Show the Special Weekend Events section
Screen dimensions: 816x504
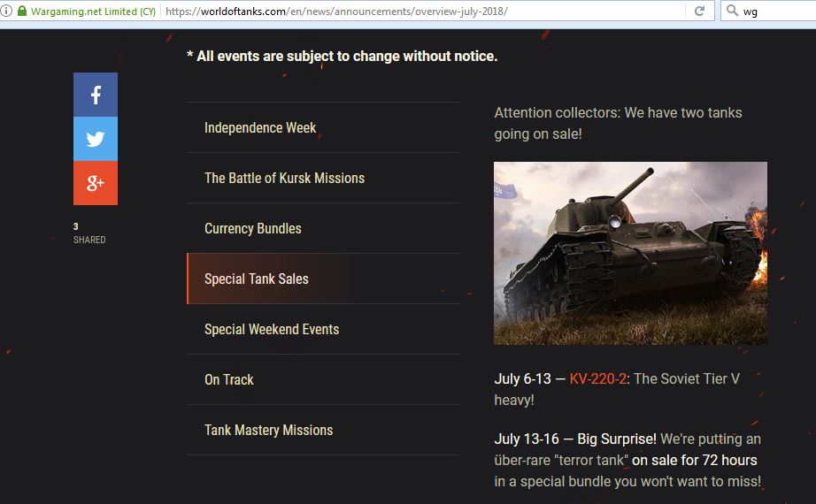pyautogui.click(x=323, y=329)
